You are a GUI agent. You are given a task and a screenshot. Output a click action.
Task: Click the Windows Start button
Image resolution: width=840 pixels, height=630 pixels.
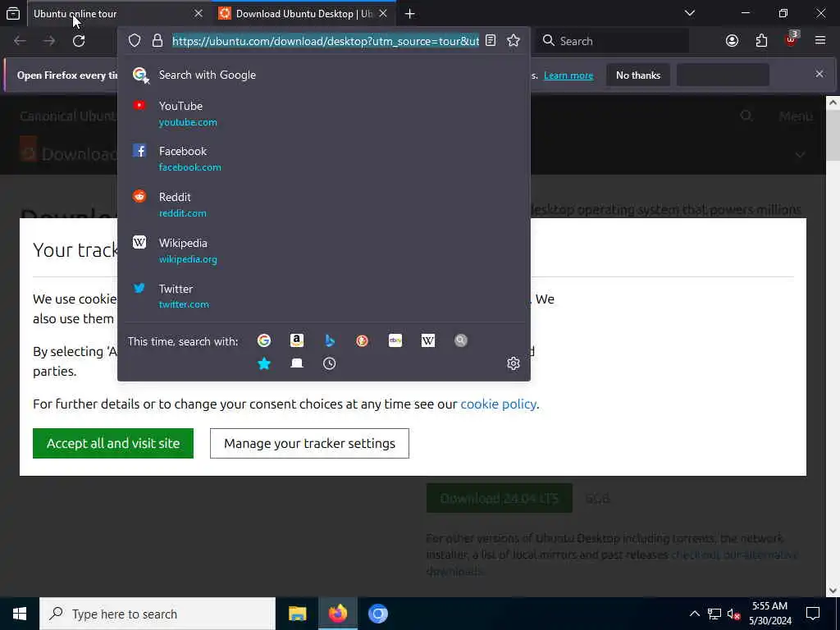pos(20,614)
